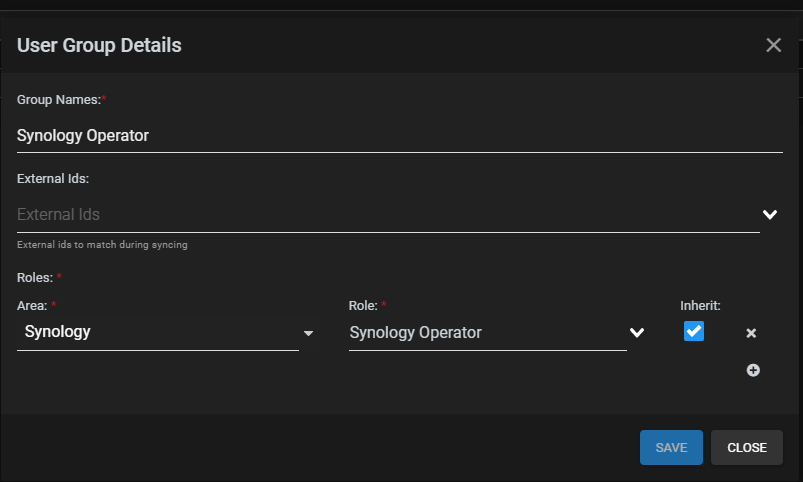Save the user group details
803x482 pixels.
click(x=671, y=447)
